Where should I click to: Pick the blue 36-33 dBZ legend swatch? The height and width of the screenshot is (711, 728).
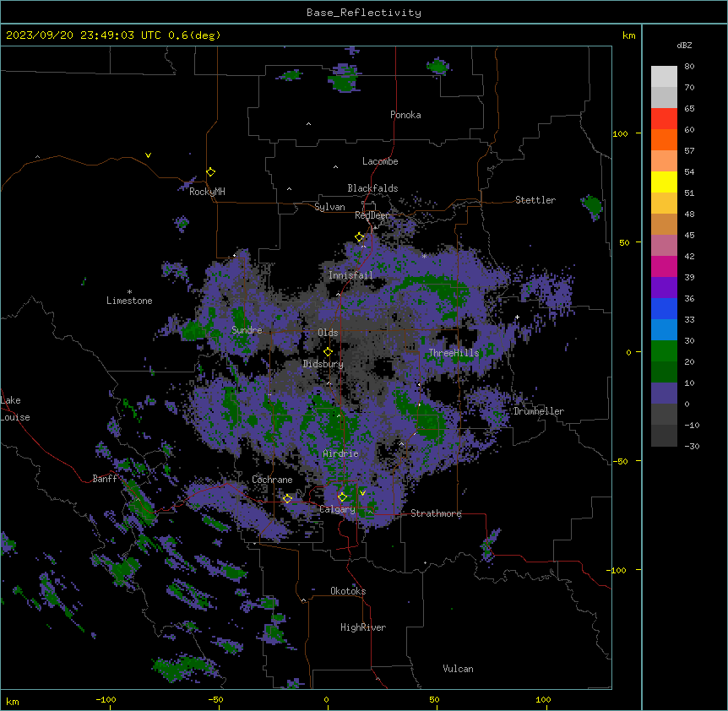point(664,309)
